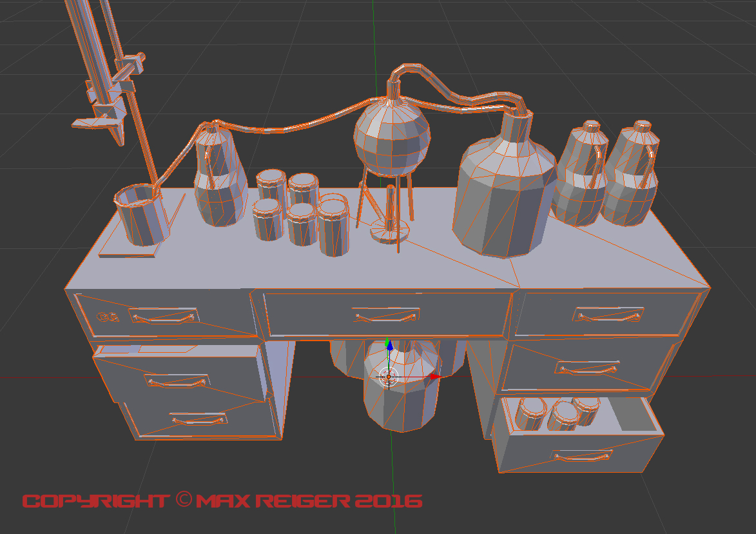The height and width of the screenshot is (534, 756).
Task: Select the round-bottom flask on the stand
Action: pos(391,137)
